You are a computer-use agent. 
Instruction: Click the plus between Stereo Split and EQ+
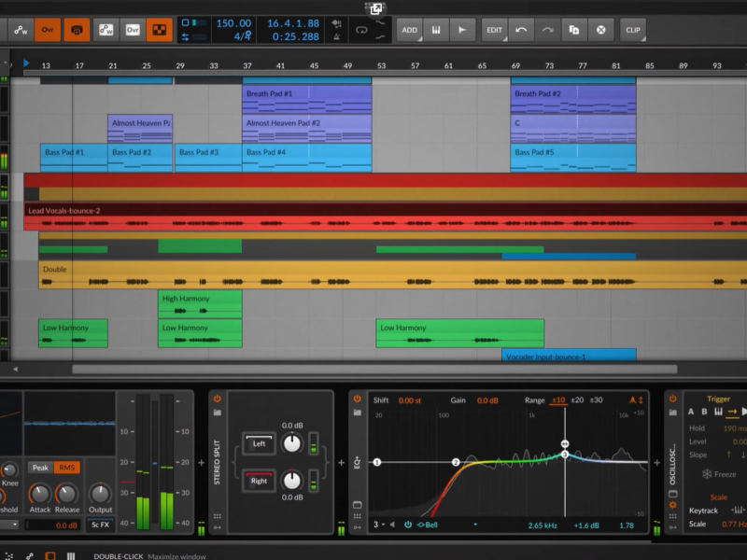341,462
